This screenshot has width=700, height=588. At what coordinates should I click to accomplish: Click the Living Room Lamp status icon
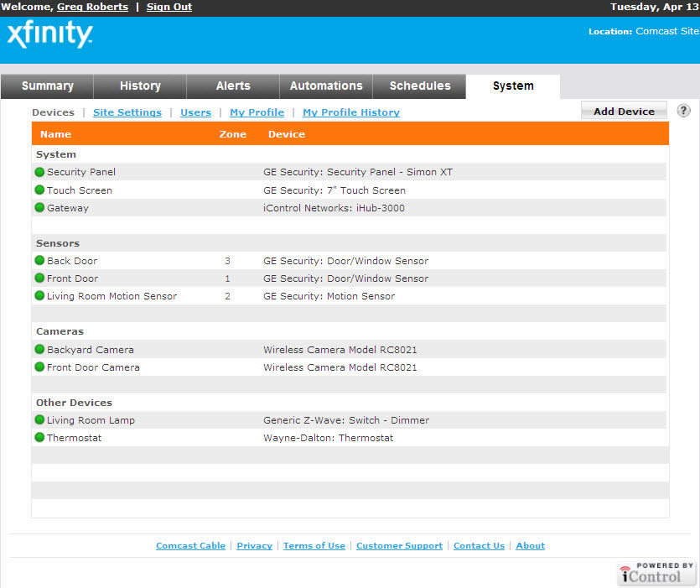pos(39,420)
